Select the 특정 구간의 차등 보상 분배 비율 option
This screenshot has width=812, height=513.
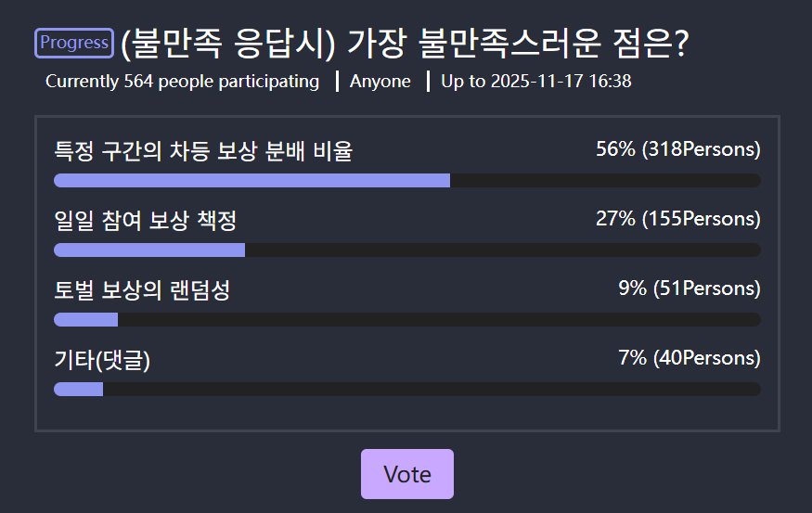click(x=203, y=150)
